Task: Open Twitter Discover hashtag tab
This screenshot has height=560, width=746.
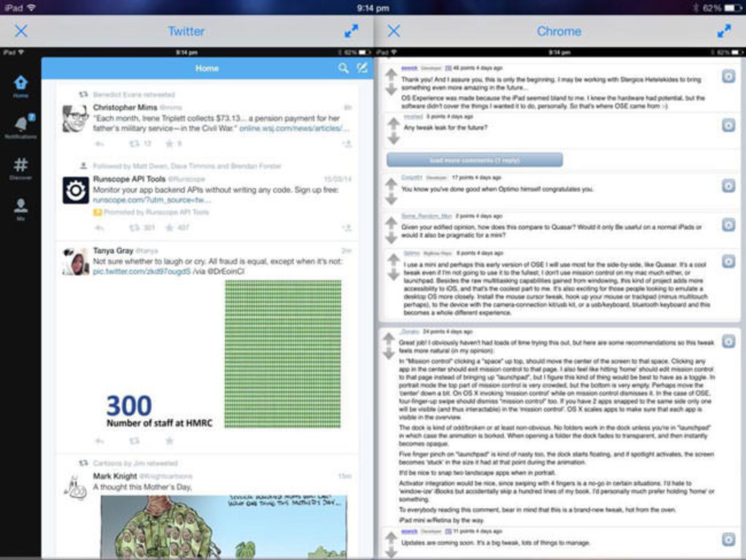Action: (21, 169)
